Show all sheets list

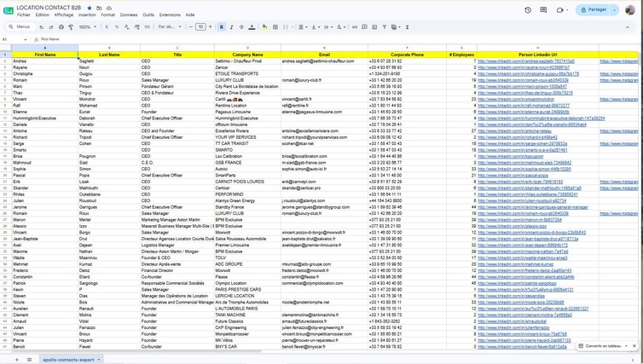(x=30, y=360)
